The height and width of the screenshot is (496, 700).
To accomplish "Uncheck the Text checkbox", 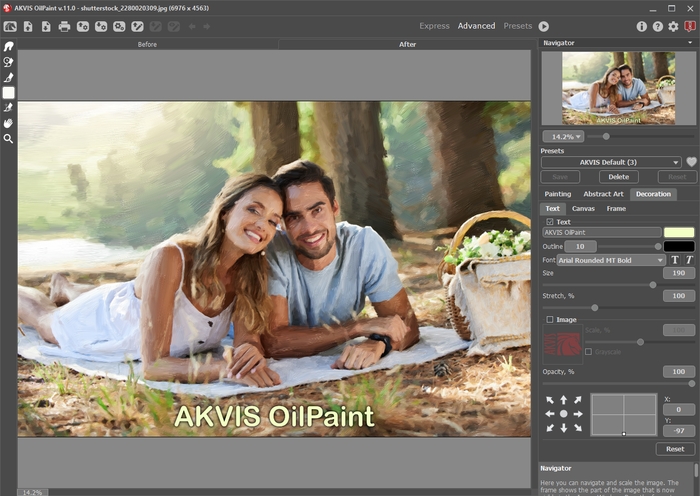I will (x=550, y=222).
